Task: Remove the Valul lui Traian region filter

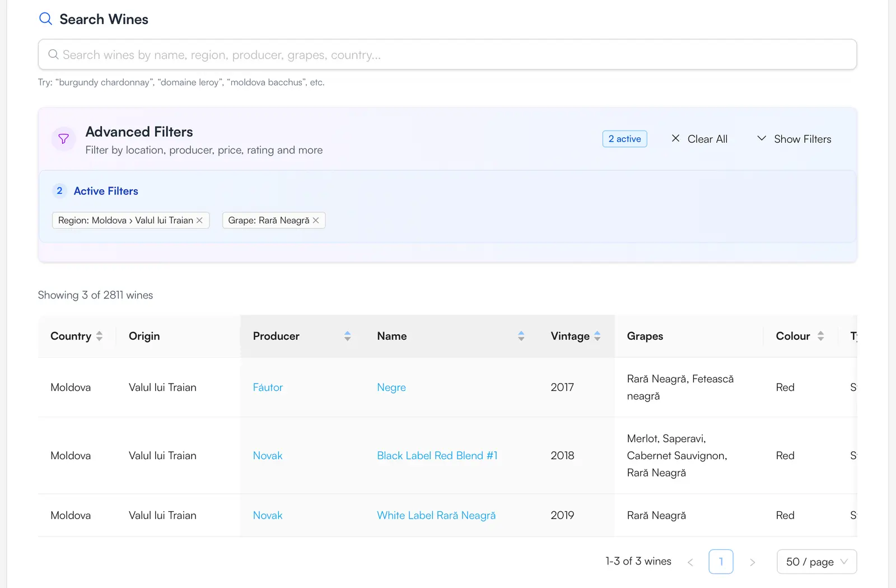Action: tap(199, 221)
